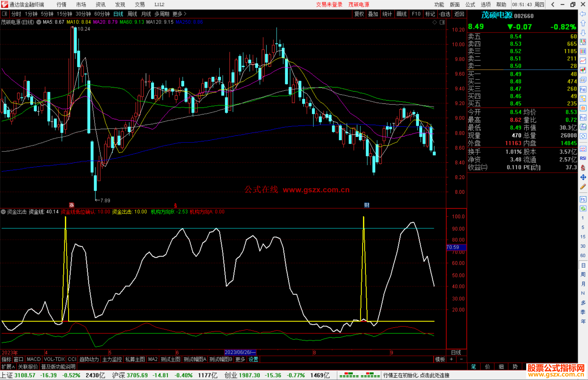588x380 pixels.
Task: Open the 公式 menu
Action: (x=470, y=5)
